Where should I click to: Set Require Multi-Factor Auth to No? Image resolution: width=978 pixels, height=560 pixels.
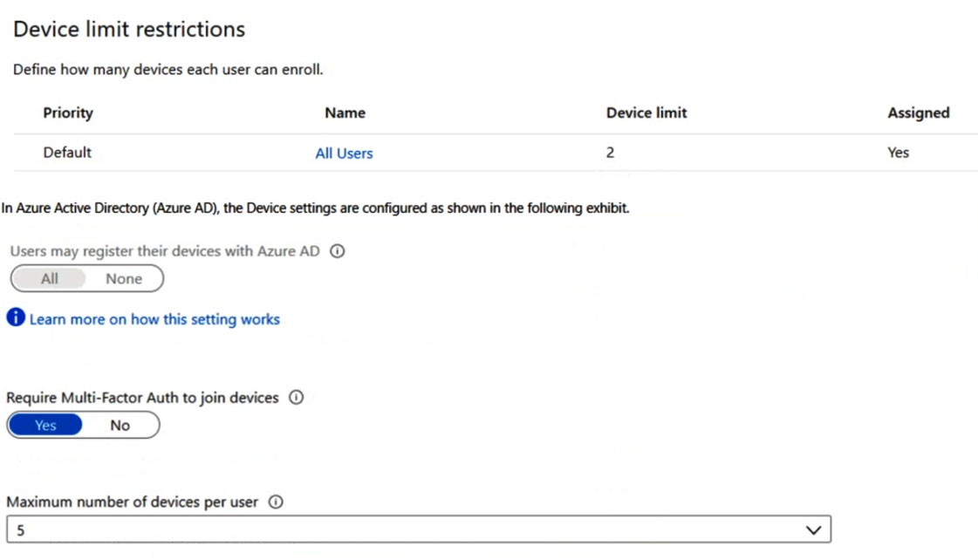point(120,425)
